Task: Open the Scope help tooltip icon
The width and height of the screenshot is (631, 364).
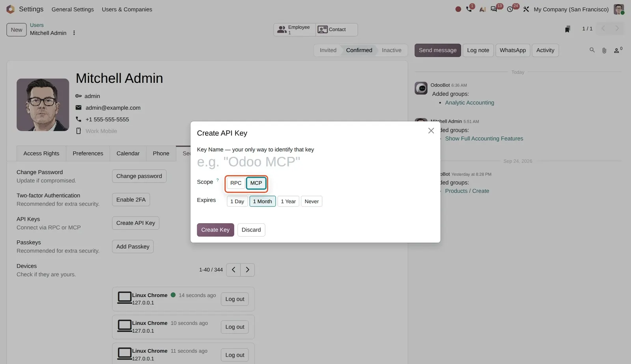Action: click(217, 180)
